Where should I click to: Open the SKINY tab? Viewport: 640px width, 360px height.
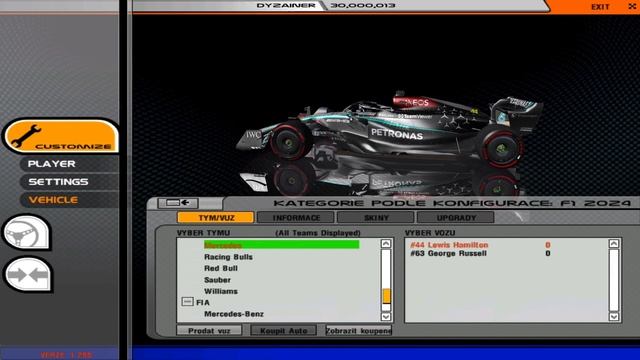click(376, 218)
